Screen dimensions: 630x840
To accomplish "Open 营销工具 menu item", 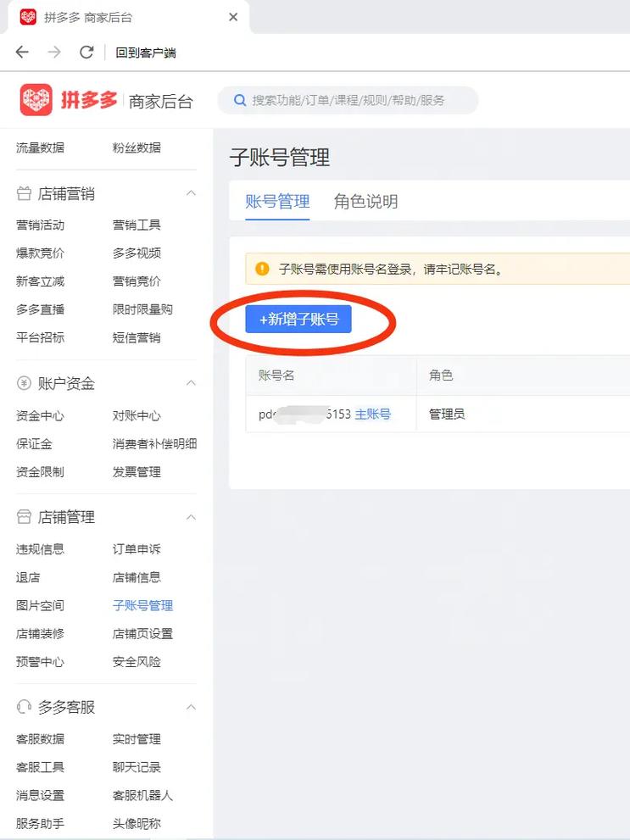I will tap(137, 225).
